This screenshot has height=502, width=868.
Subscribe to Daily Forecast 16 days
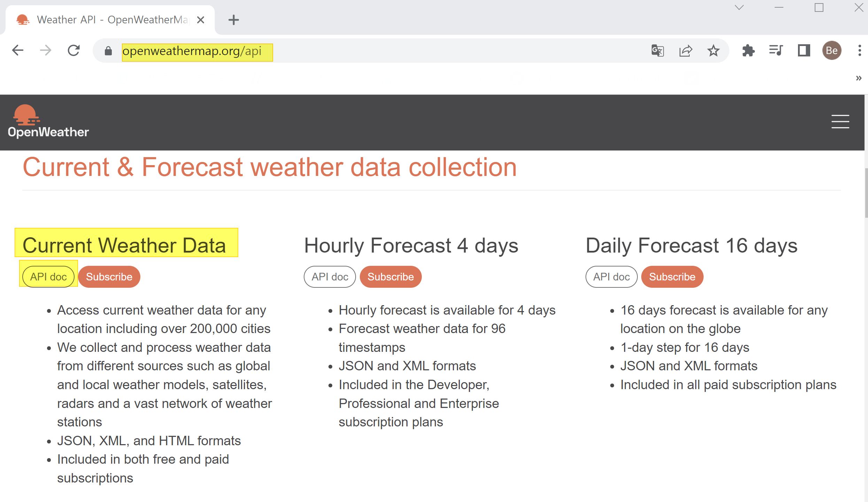(672, 277)
